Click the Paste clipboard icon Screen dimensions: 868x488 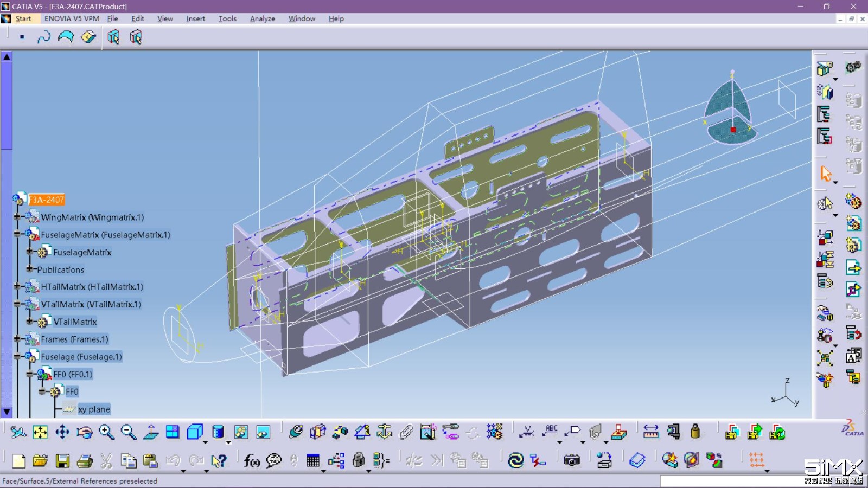tap(150, 461)
